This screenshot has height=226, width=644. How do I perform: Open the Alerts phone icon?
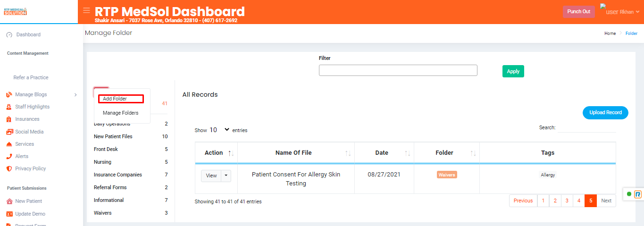(x=9, y=156)
